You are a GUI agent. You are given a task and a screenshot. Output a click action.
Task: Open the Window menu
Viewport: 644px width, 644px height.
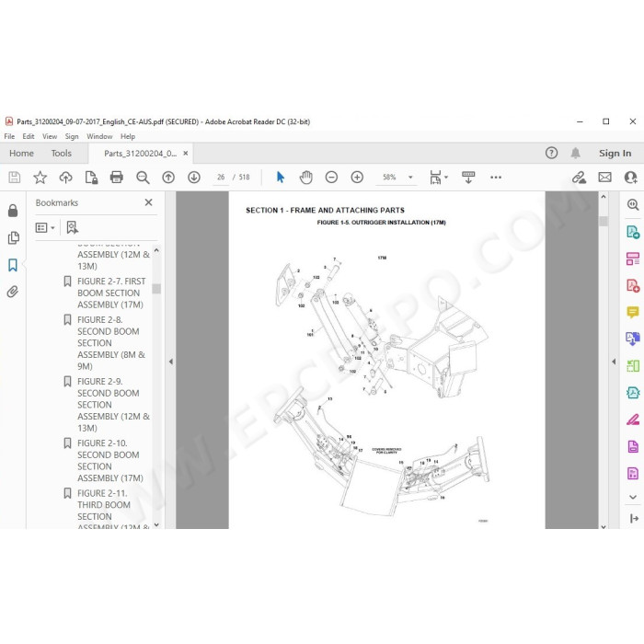[x=99, y=136]
